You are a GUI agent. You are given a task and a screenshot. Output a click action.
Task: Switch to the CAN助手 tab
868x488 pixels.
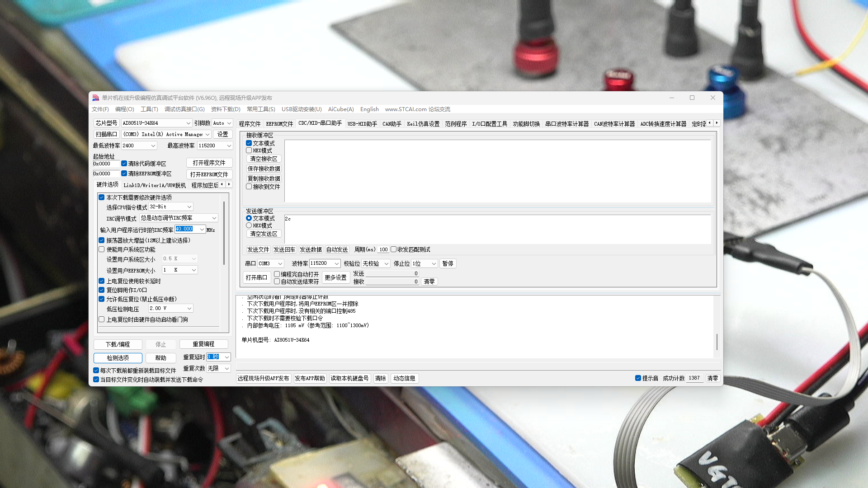(x=392, y=124)
